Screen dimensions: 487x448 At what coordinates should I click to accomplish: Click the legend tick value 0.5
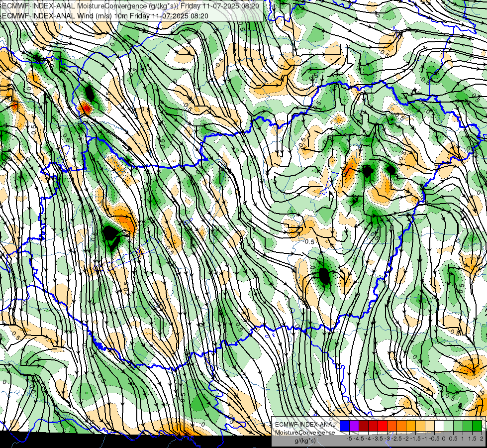tap(454, 439)
